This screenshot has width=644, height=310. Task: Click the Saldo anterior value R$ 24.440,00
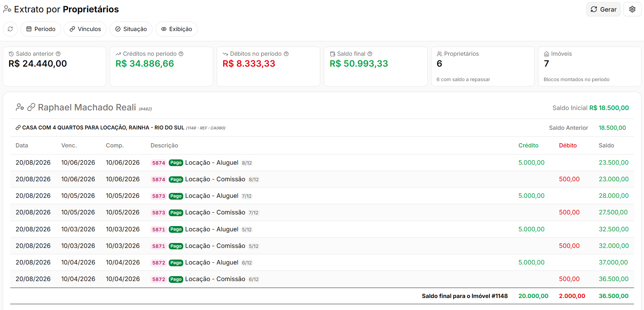[x=38, y=63]
